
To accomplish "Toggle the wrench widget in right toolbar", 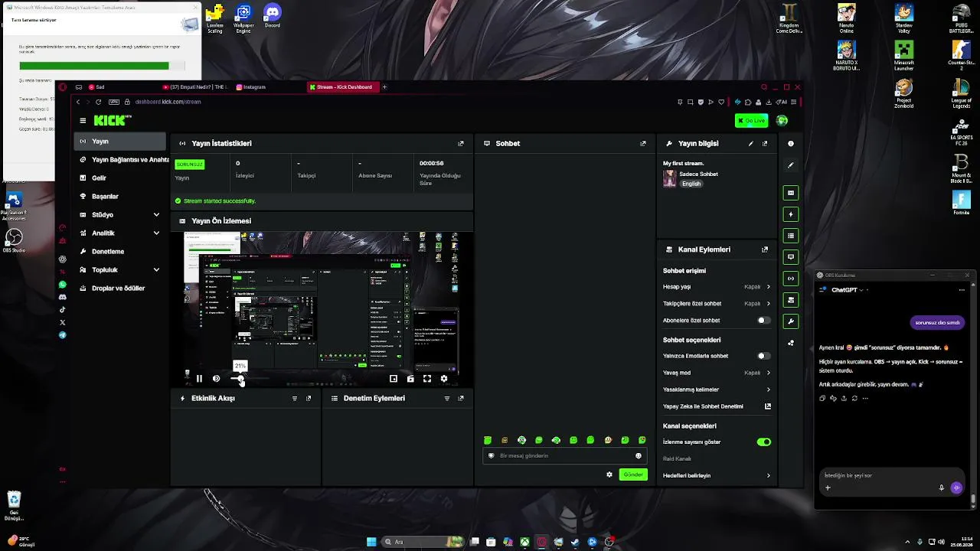I will click(791, 321).
